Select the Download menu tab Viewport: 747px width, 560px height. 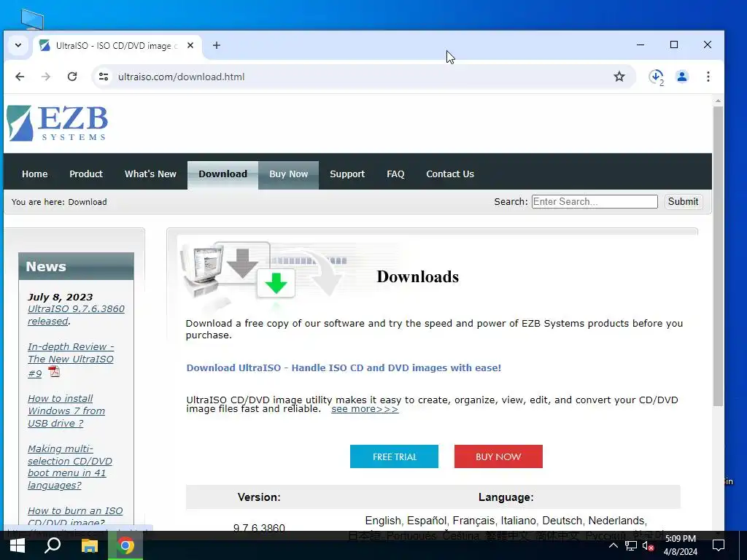223,174
